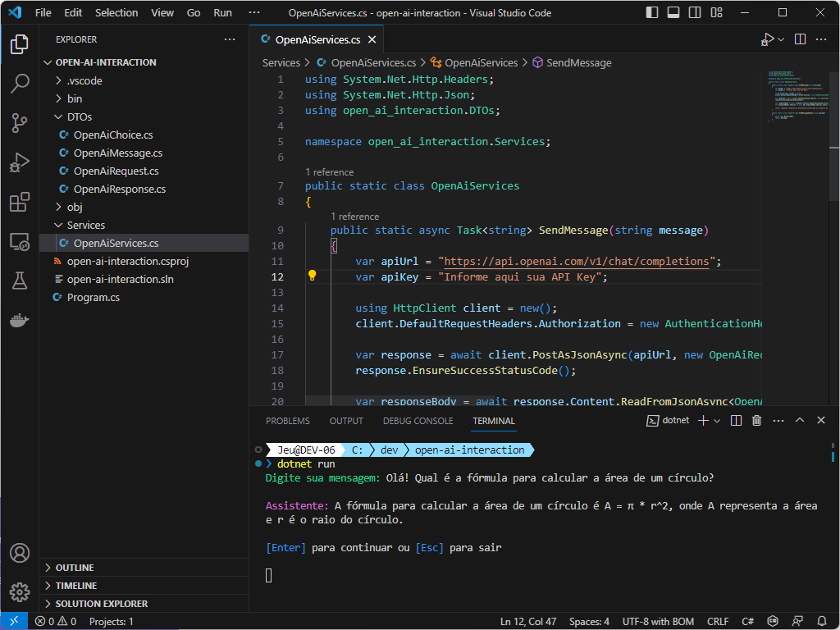840x630 pixels.
Task: Switch to the PROBLEMS tab
Action: 287,420
